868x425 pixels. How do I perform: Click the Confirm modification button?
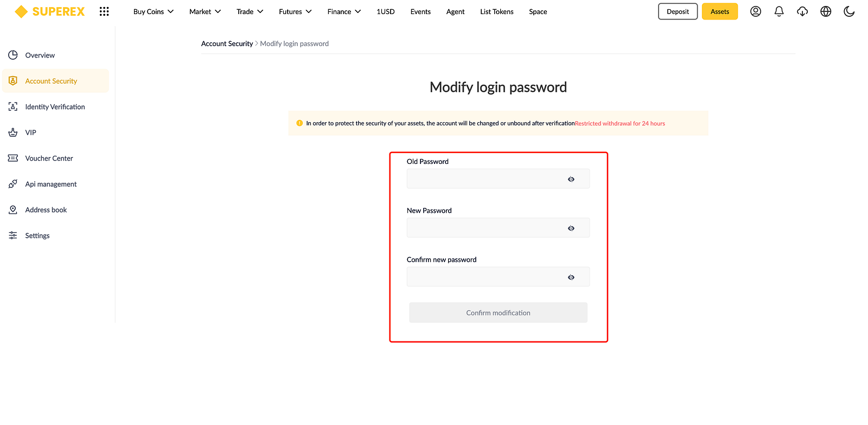click(498, 313)
